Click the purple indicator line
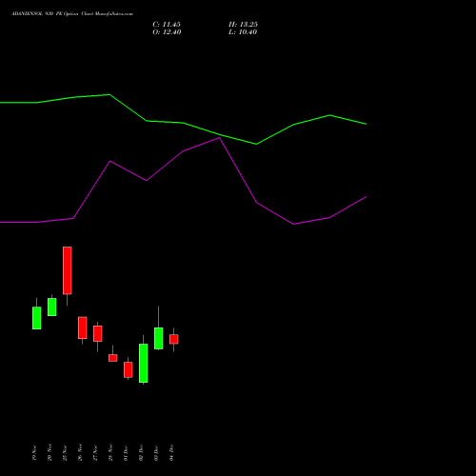This screenshot has width=476, height=476. point(183,151)
